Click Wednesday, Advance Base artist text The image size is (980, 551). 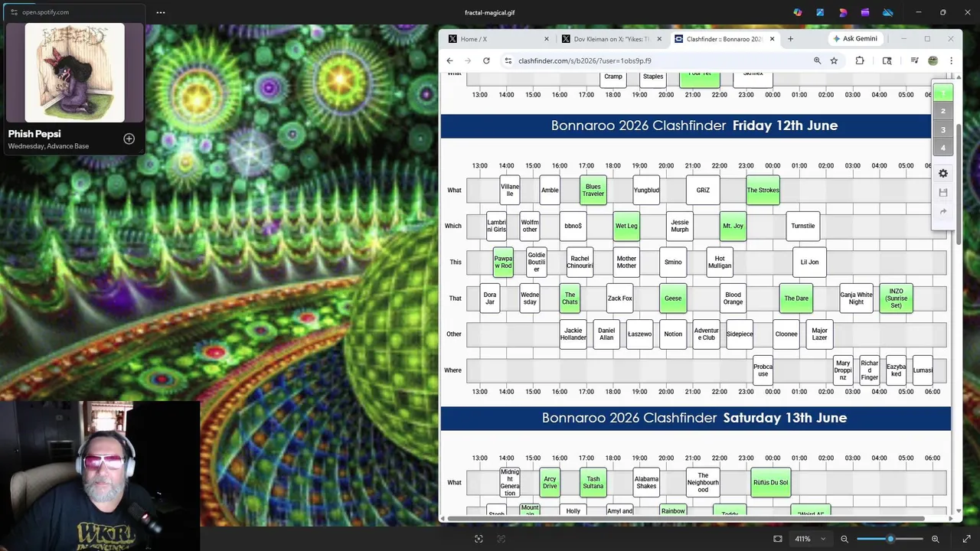coord(48,146)
